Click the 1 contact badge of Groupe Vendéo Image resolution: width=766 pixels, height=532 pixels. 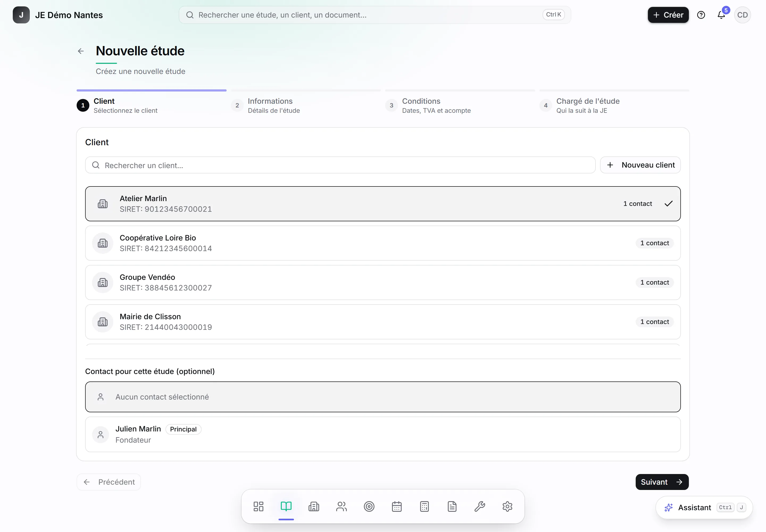654,282
